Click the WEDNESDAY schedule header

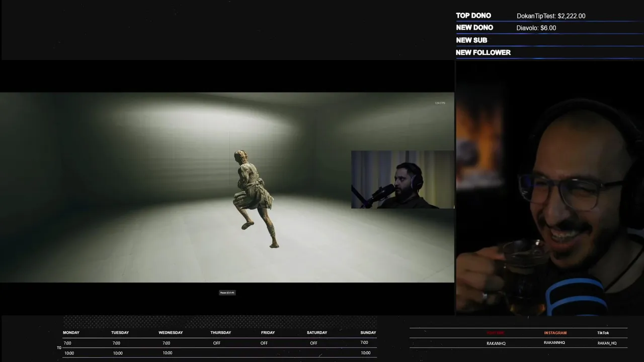coord(171,333)
